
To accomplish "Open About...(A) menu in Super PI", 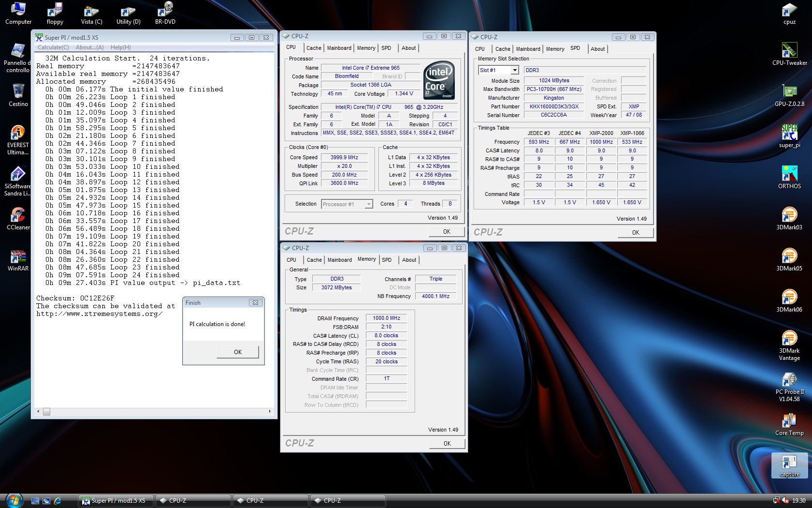I will pyautogui.click(x=90, y=47).
